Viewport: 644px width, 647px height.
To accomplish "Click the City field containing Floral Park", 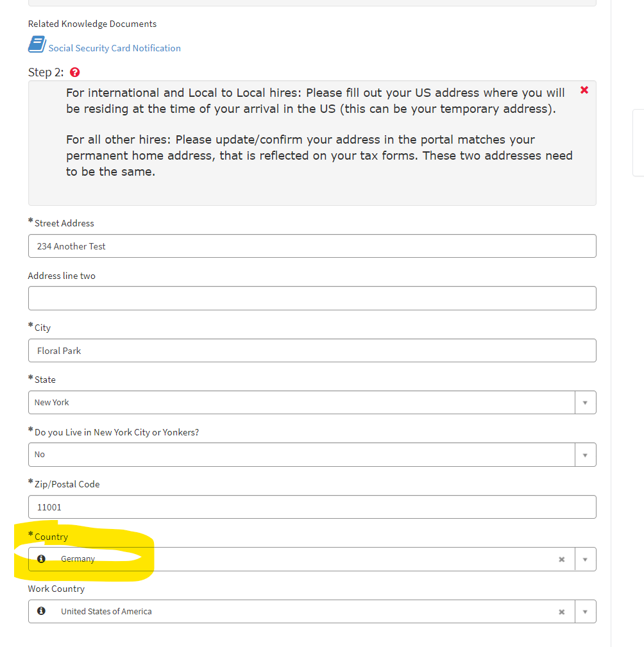I will point(312,351).
